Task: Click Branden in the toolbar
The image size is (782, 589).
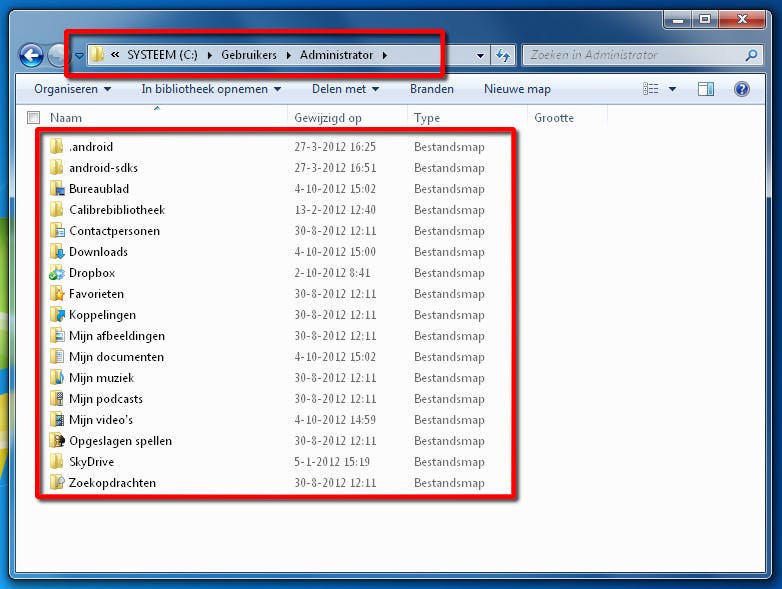Action: tap(432, 89)
